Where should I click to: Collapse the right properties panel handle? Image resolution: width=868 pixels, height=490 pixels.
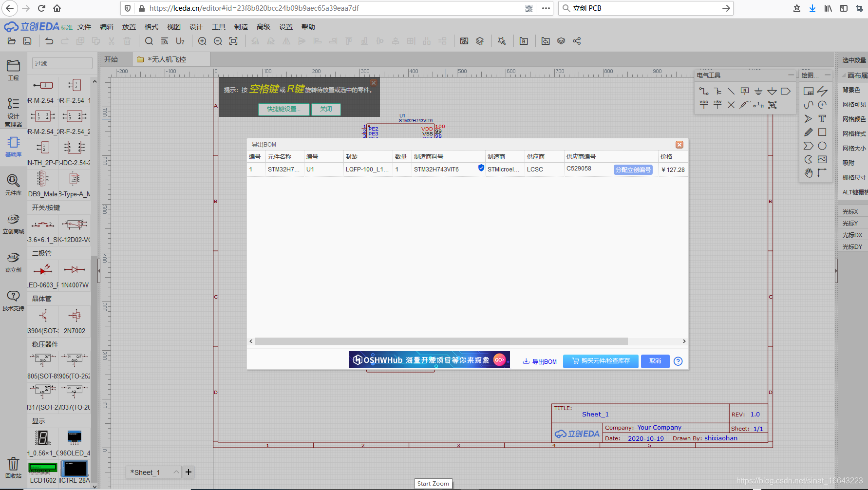[x=836, y=271]
